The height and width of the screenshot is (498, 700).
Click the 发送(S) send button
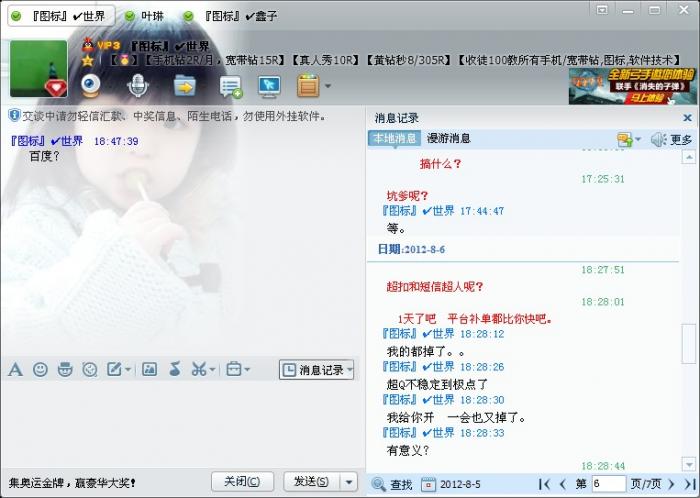312,481
